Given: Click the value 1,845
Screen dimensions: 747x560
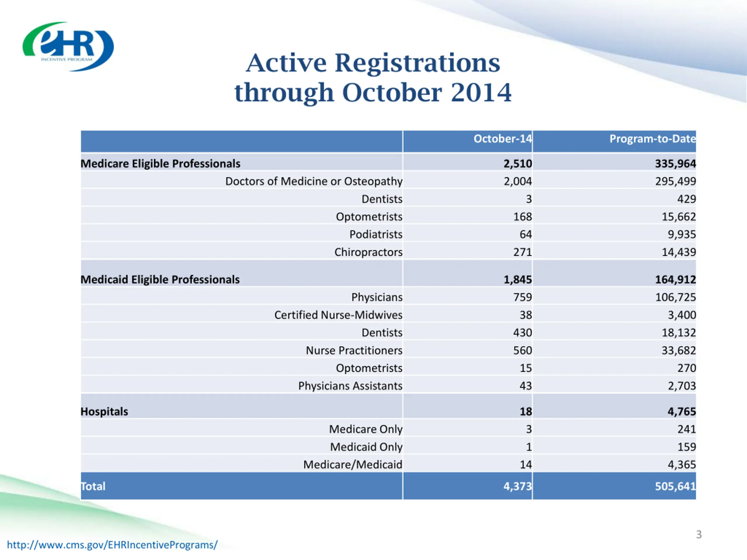Looking at the screenshot, I should pos(518,279).
